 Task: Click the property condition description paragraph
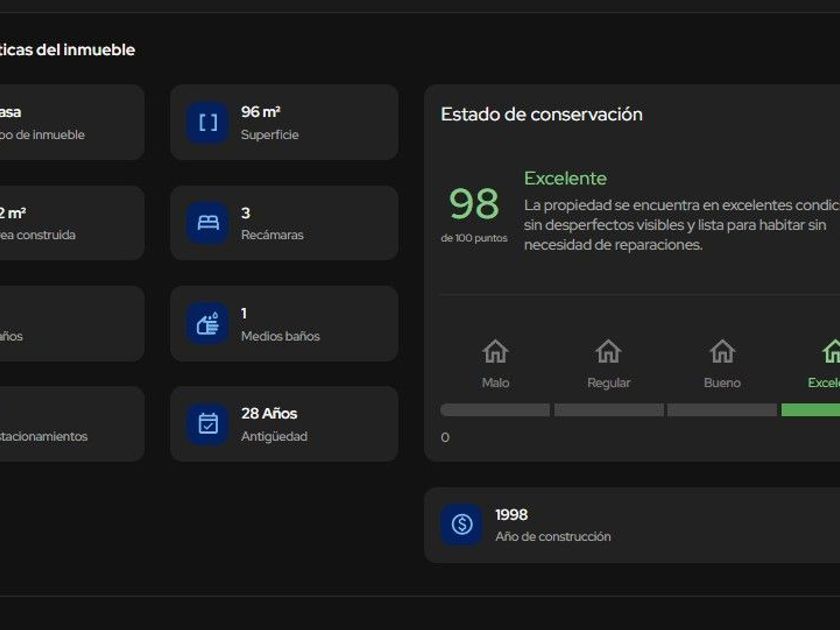(682, 225)
